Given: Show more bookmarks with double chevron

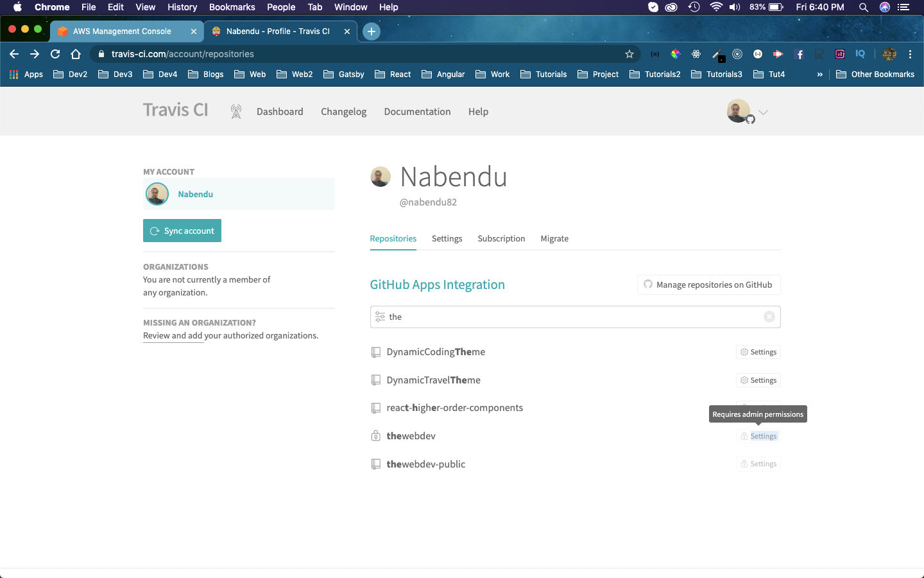Looking at the screenshot, I should 819,74.
